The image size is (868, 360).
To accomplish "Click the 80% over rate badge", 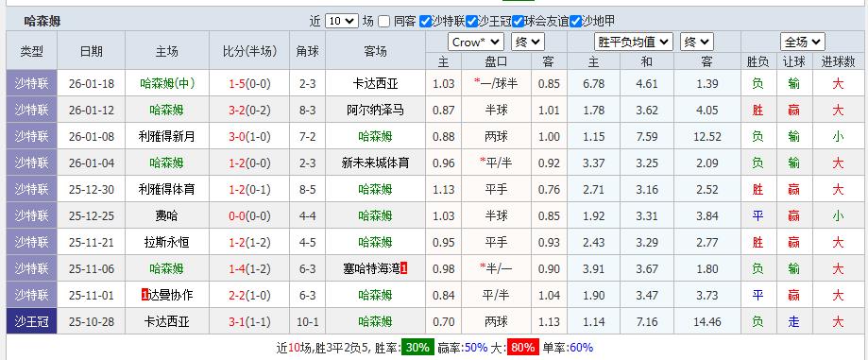I will pyautogui.click(x=522, y=348).
